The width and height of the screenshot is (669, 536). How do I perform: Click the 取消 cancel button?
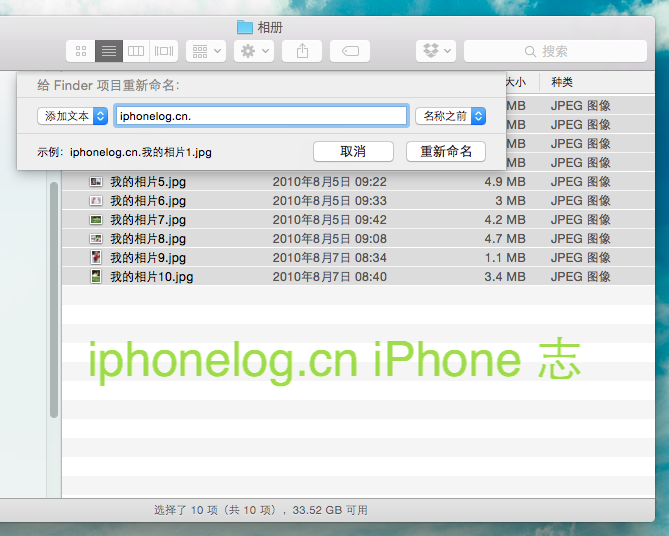tap(353, 151)
